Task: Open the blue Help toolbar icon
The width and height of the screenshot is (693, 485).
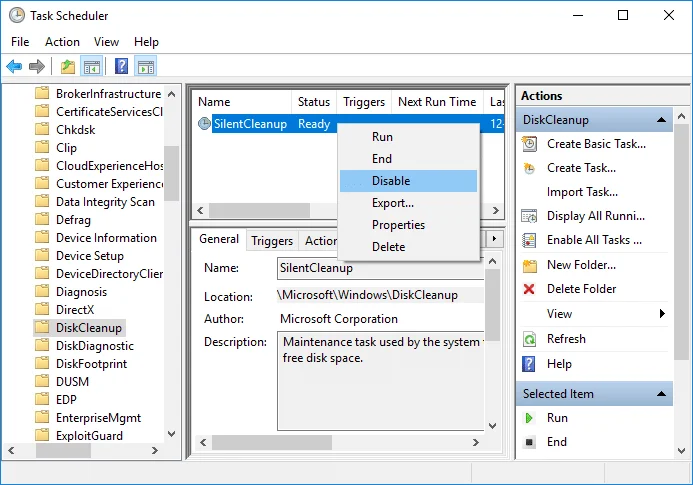Action: (x=122, y=67)
